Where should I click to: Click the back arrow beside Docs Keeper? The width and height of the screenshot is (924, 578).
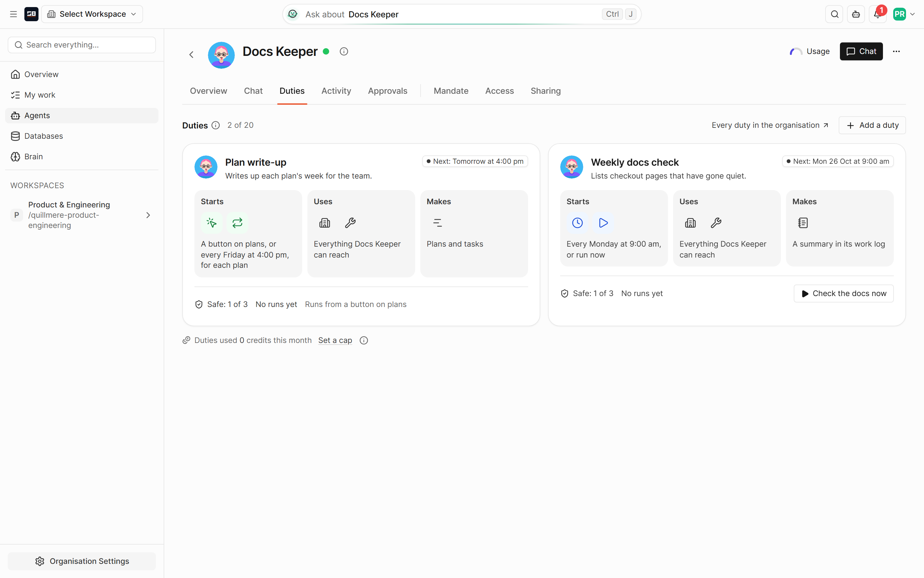click(x=191, y=55)
